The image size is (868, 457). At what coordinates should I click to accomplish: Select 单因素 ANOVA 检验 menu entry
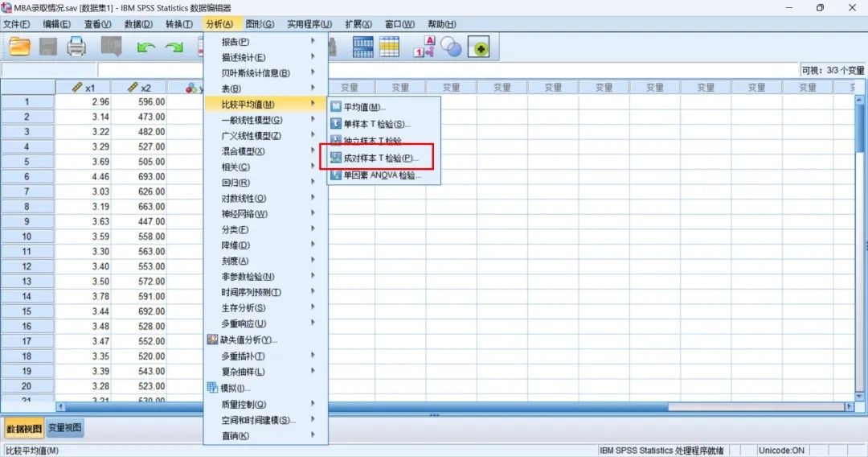tap(383, 175)
